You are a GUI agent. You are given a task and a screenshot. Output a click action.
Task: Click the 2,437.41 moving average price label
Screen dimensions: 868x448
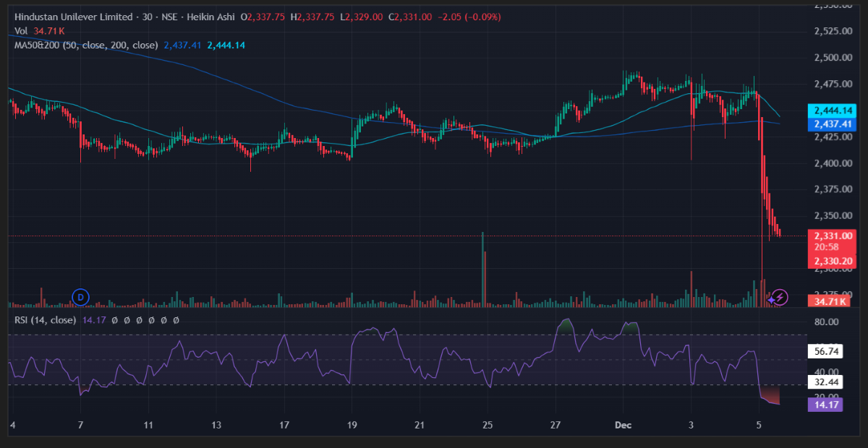point(833,124)
